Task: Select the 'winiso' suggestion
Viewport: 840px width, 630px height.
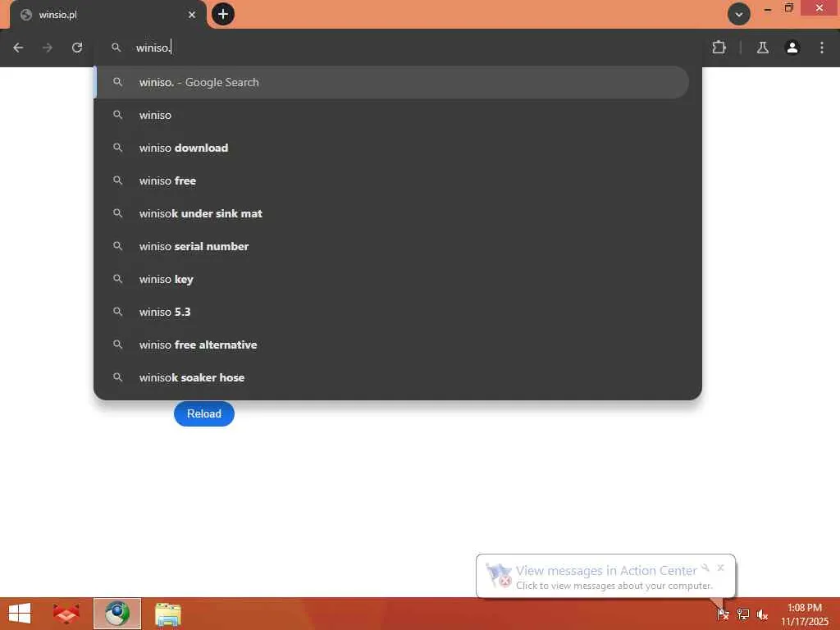Action: pyautogui.click(x=392, y=115)
